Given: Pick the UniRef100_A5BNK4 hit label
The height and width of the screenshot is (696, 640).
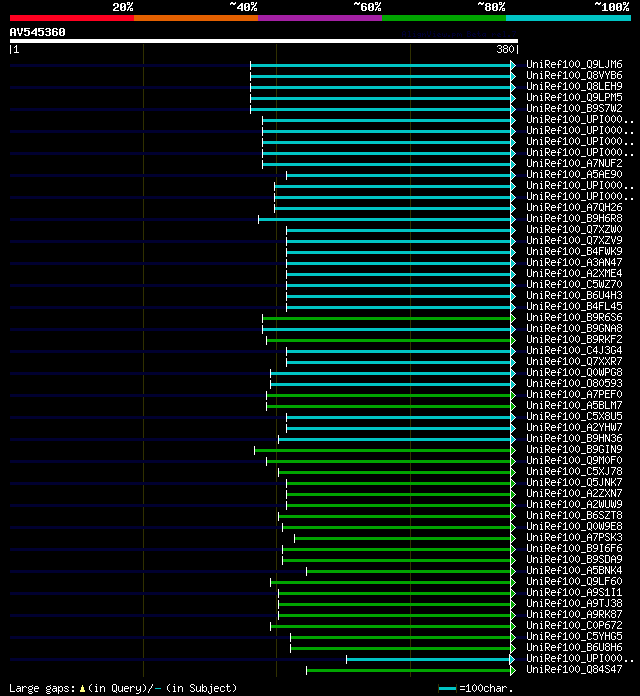Looking at the screenshot, I should click(x=574, y=570).
